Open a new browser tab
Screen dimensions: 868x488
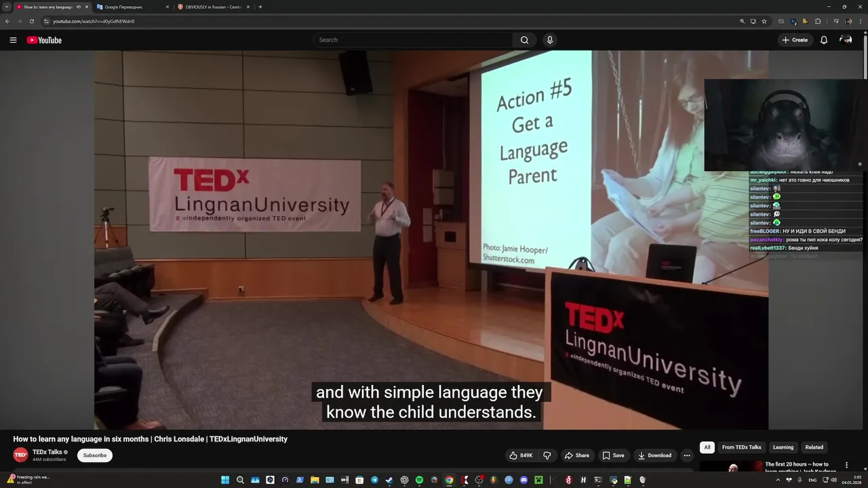(x=260, y=7)
